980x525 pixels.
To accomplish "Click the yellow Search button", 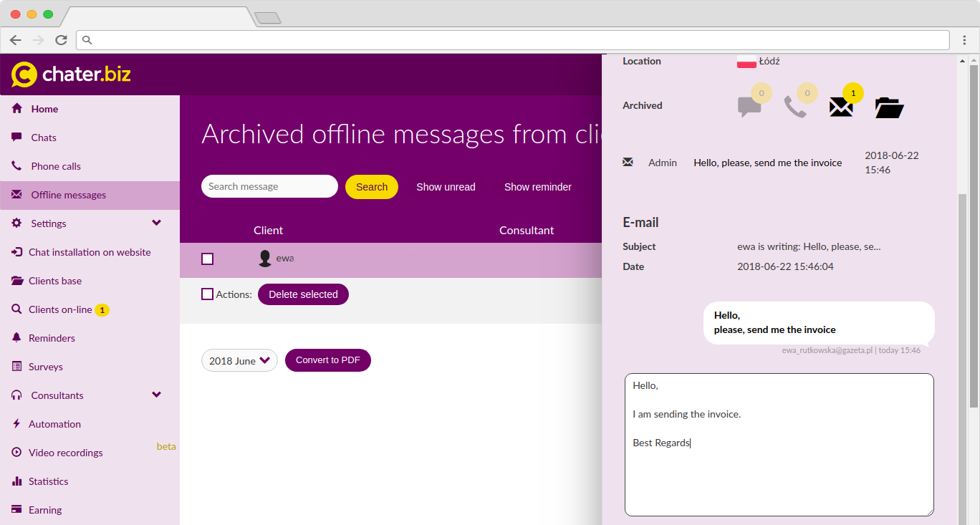I will pyautogui.click(x=372, y=187).
